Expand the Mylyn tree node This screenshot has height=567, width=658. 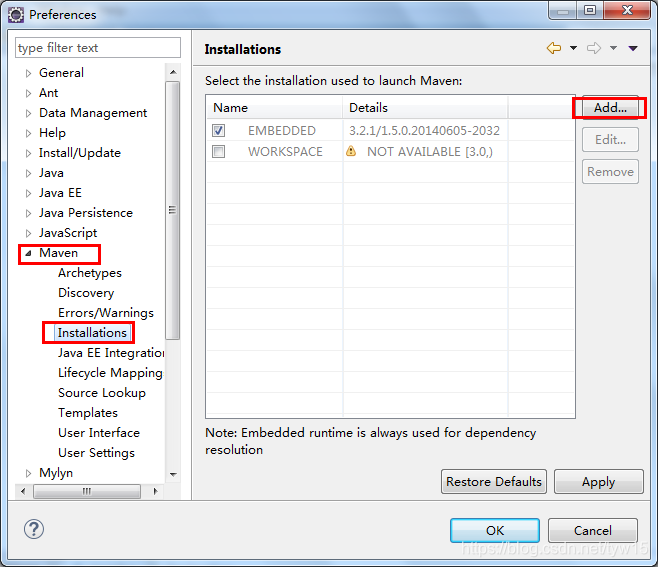28,473
